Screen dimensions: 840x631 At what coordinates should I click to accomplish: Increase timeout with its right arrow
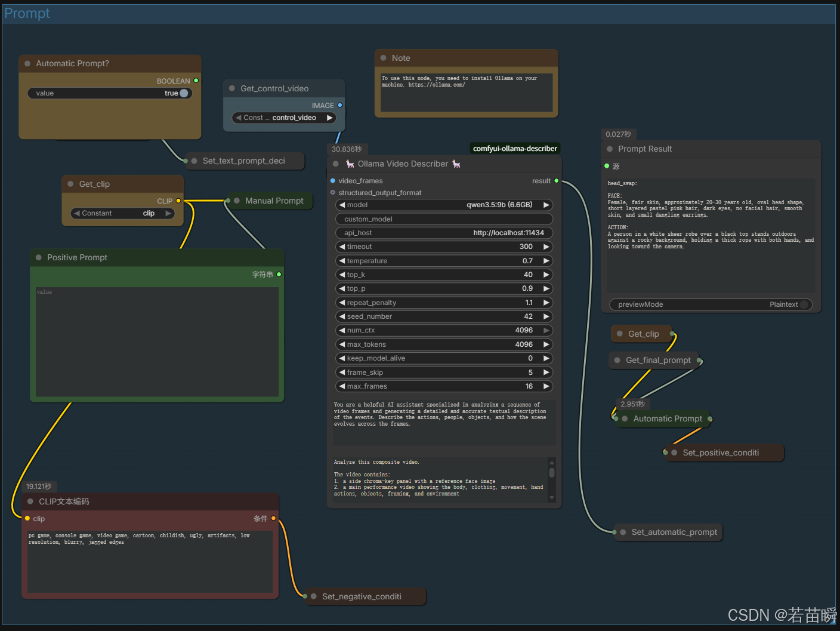coord(546,247)
